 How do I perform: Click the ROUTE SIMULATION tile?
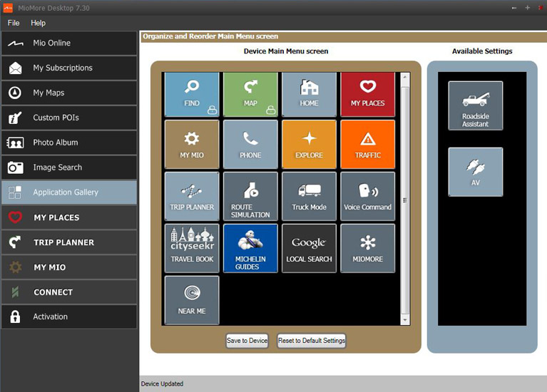pyautogui.click(x=250, y=196)
